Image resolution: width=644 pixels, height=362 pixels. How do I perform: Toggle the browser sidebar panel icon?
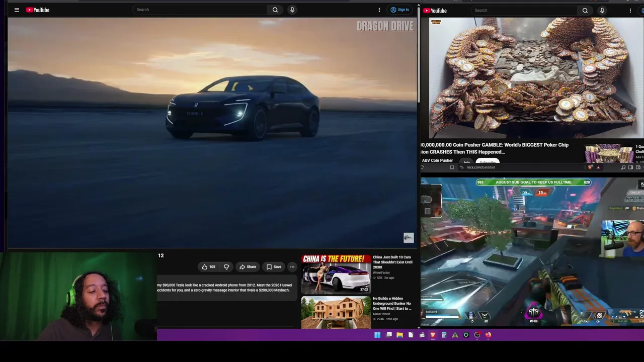point(630,167)
